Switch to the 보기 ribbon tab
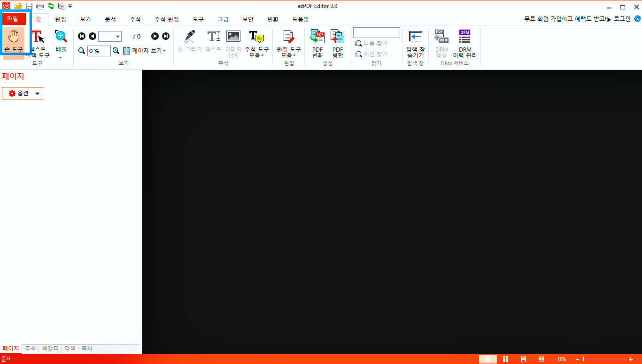 (85, 19)
